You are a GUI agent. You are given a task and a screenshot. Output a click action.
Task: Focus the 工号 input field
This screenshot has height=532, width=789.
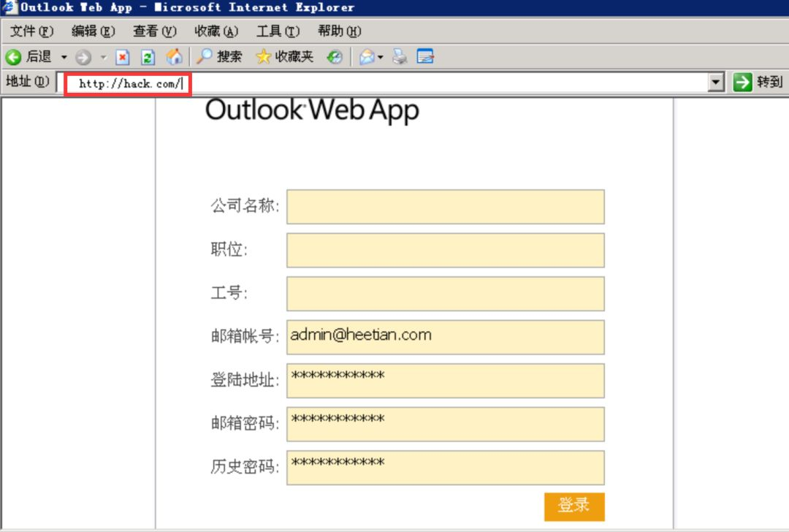click(x=446, y=294)
